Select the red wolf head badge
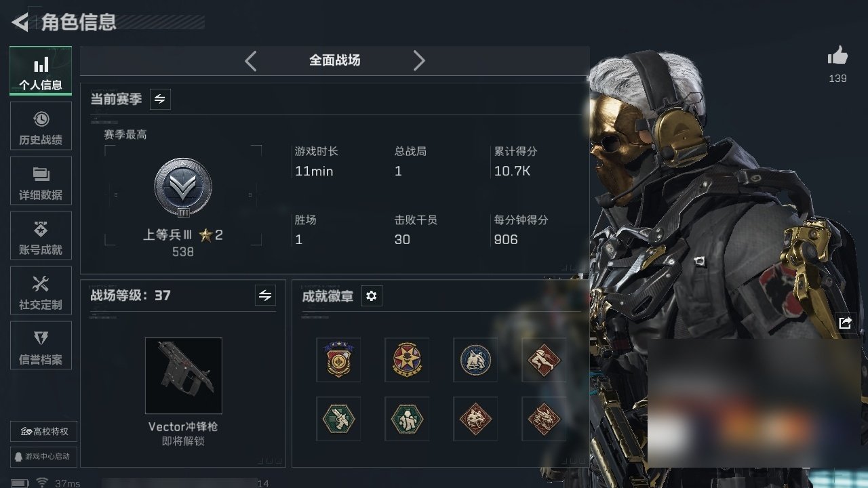 pos(475,419)
